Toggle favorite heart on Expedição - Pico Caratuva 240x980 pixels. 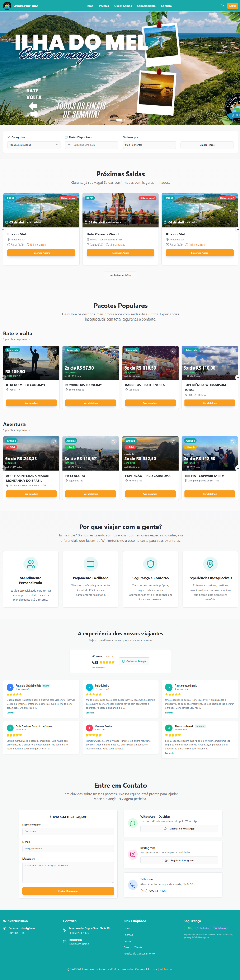pos(174,442)
